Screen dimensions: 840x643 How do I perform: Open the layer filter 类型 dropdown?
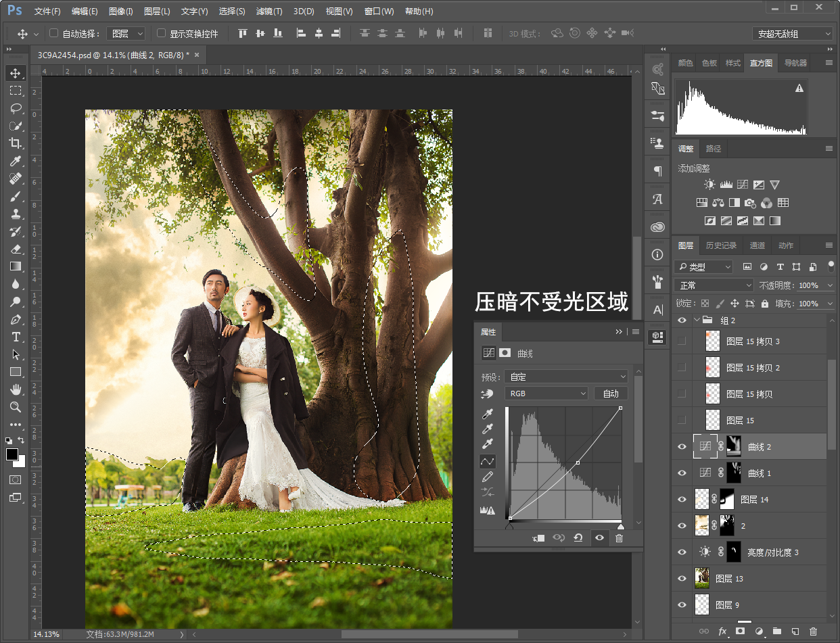click(x=703, y=266)
